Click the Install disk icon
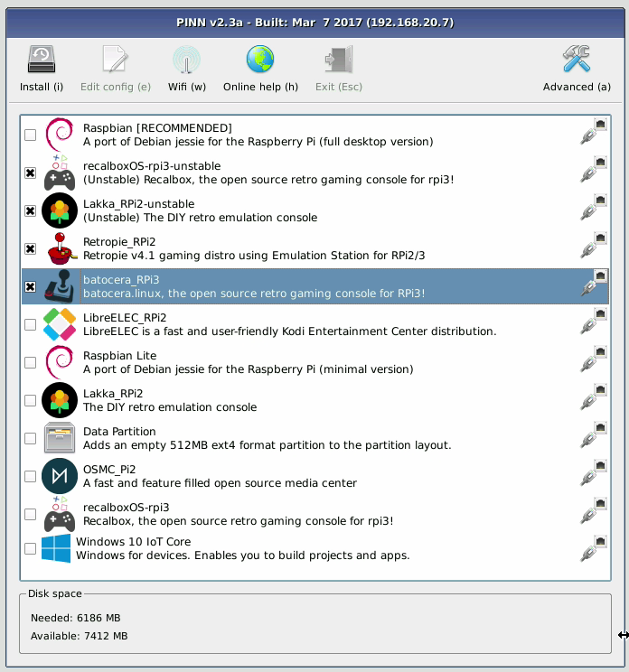This screenshot has height=672, width=629. tap(42, 59)
